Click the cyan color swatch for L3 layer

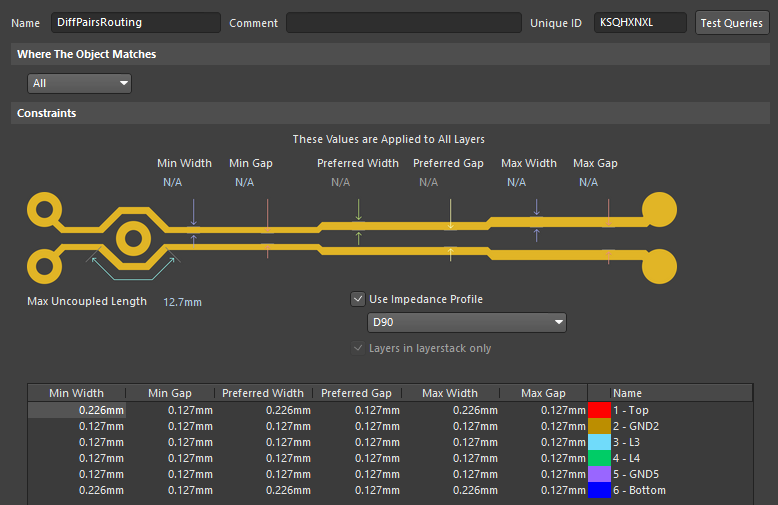point(599,442)
